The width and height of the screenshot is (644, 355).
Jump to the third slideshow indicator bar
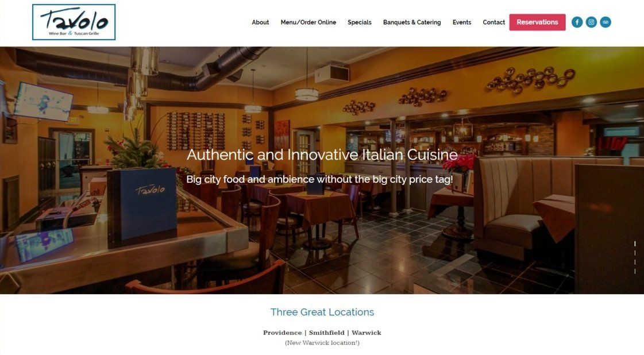(x=635, y=262)
